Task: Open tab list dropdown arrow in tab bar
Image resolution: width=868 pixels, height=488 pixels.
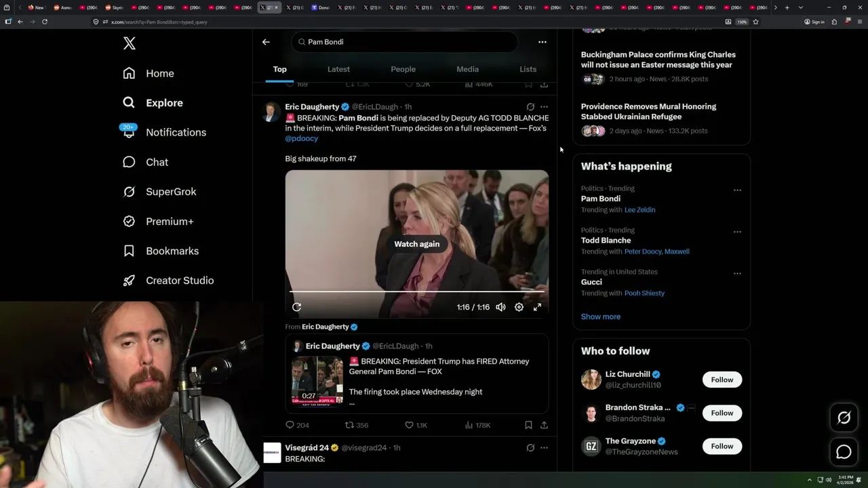Action: coord(800,7)
